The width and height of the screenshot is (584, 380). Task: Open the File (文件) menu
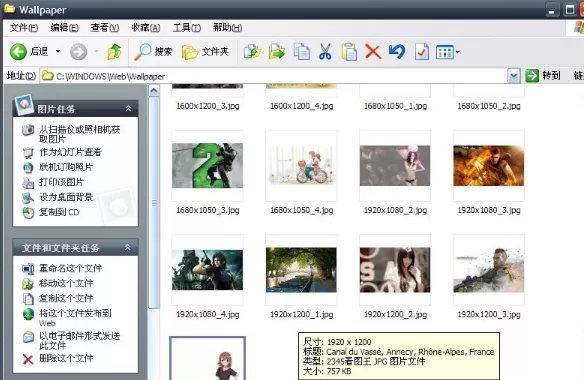[23, 28]
